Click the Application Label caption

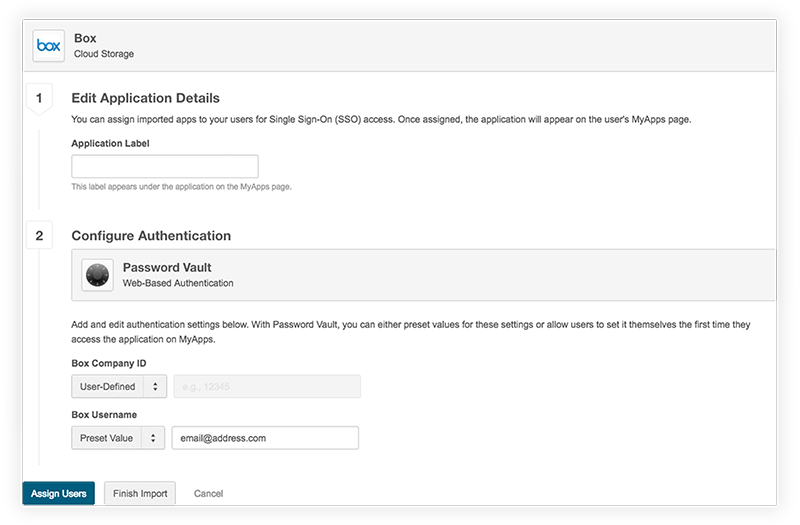point(110,143)
